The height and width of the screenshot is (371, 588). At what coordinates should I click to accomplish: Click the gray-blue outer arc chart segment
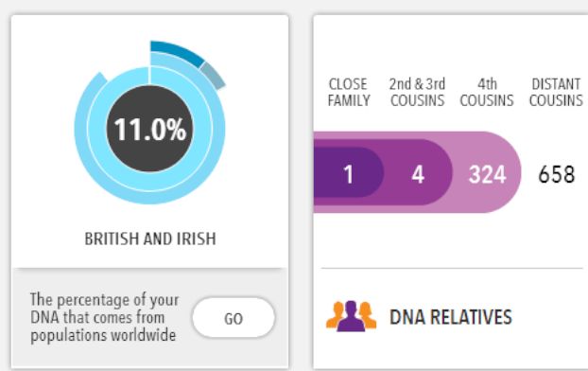214,76
